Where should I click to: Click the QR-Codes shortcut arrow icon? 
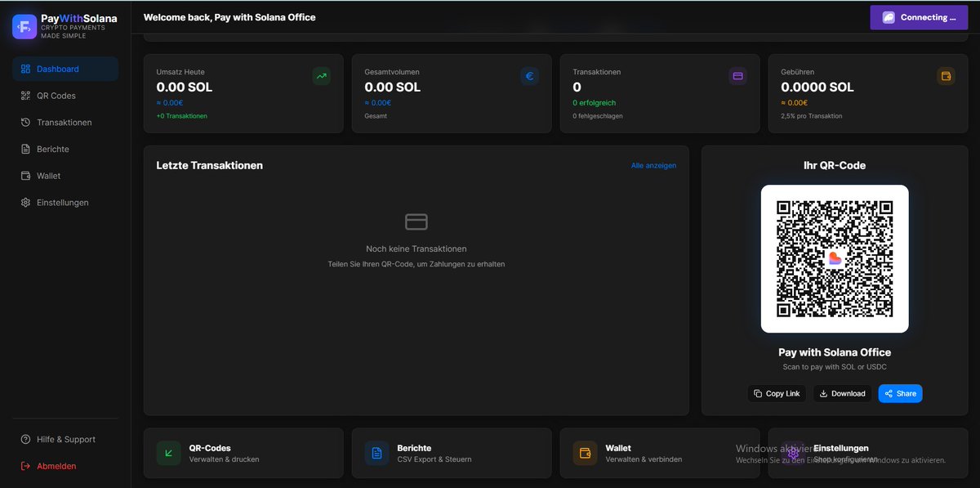168,453
